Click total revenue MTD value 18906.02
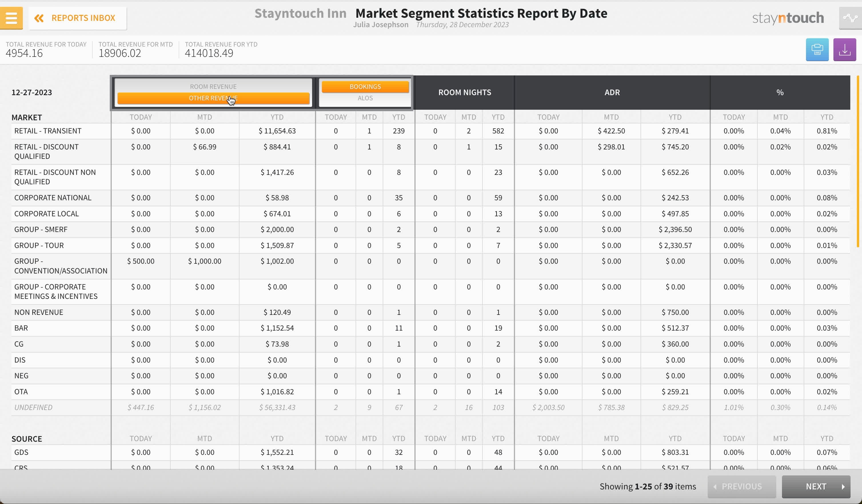The width and height of the screenshot is (862, 504). pos(120,53)
